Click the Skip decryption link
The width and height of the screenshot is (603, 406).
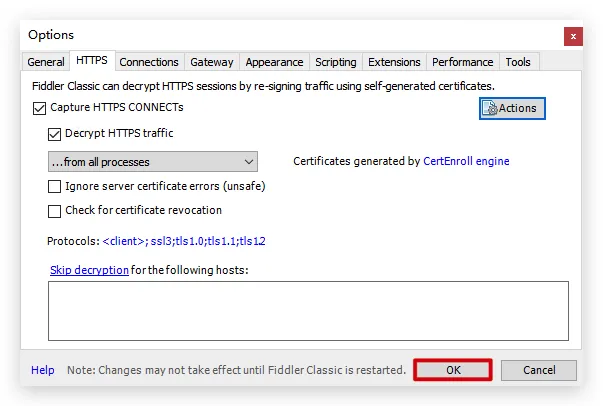click(89, 270)
